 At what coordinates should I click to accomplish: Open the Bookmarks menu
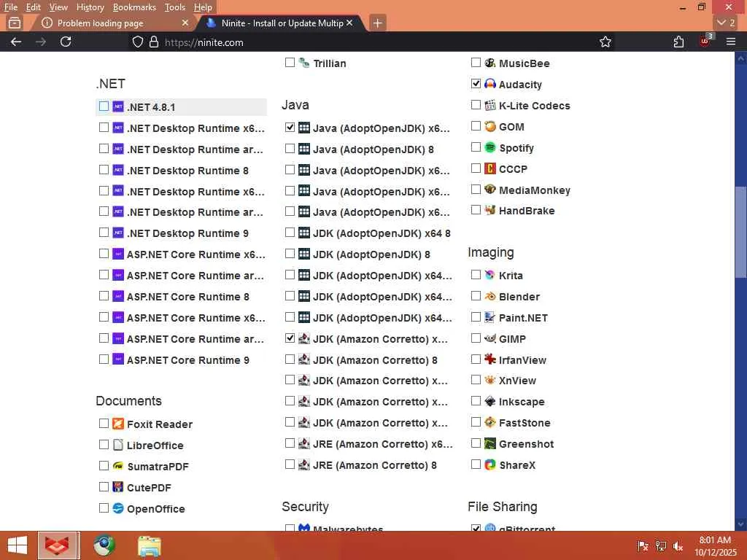(x=134, y=7)
